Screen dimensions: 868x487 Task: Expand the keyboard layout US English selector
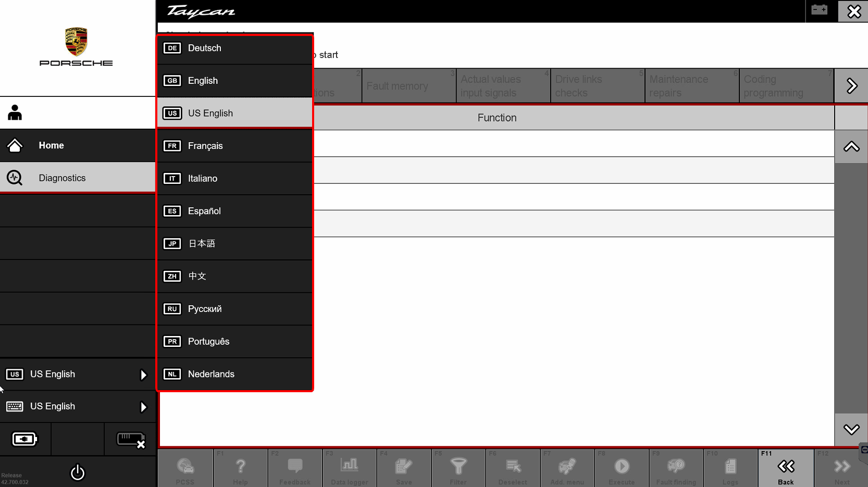coord(78,406)
